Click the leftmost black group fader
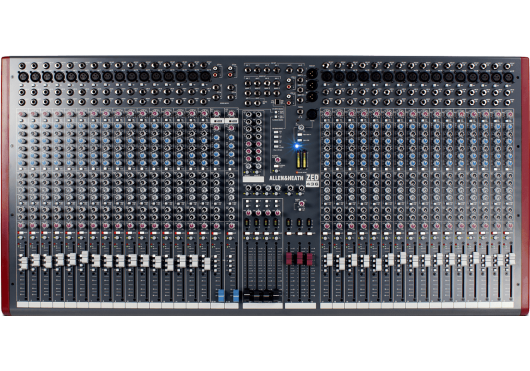This screenshot has width=530, height=371. [x=247, y=294]
